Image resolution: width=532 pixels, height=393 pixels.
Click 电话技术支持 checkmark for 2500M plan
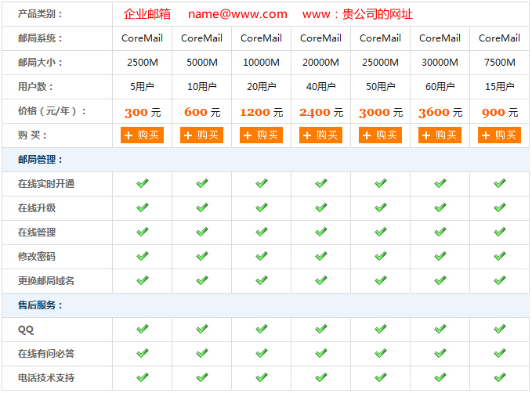[x=143, y=377]
